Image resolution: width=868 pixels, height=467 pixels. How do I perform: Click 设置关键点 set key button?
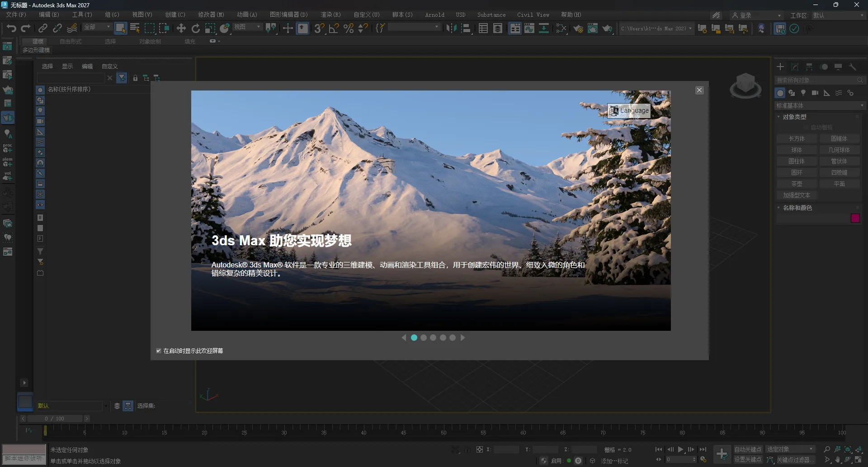click(748, 459)
